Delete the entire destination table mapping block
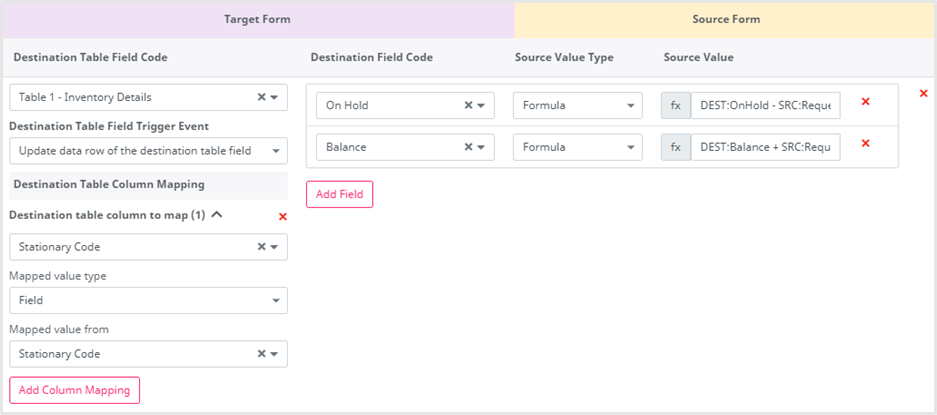Image resolution: width=937 pixels, height=415 pixels. (x=923, y=93)
